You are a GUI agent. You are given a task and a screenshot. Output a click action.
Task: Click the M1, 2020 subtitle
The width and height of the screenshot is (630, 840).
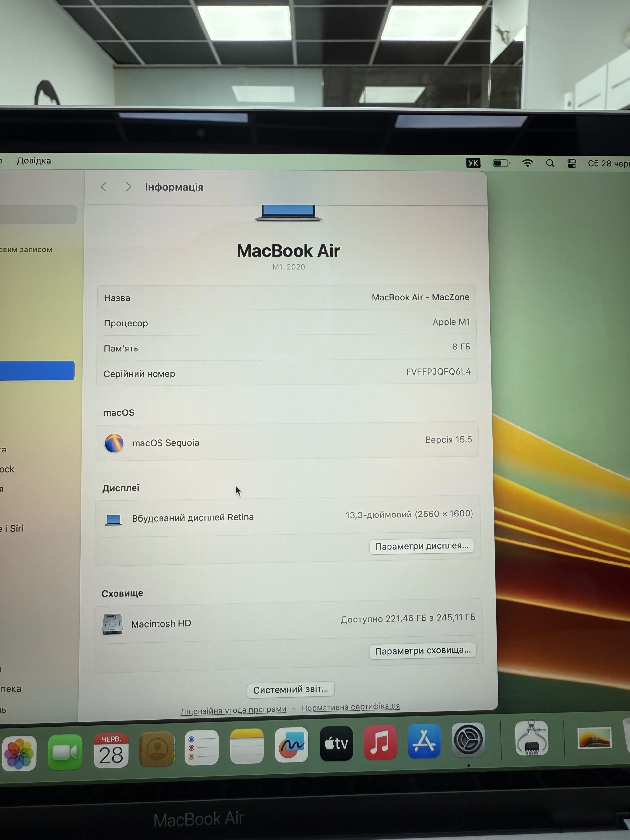pyautogui.click(x=289, y=267)
